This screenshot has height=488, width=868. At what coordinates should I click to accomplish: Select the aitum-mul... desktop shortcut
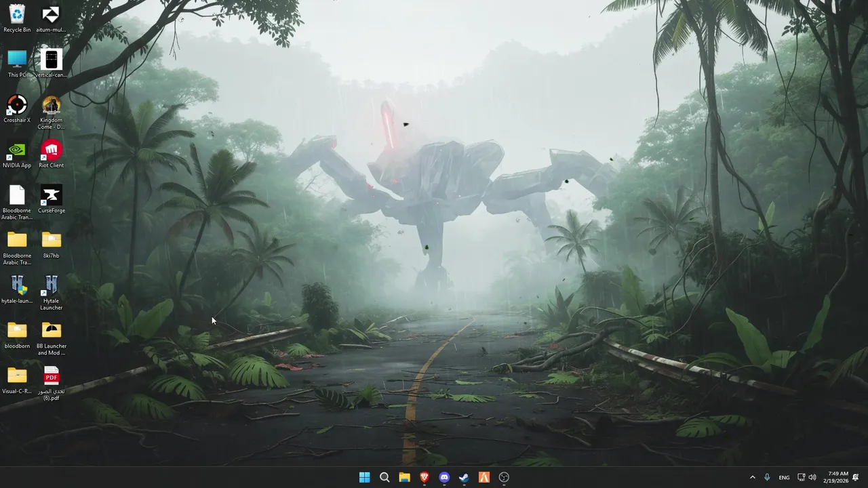51,18
